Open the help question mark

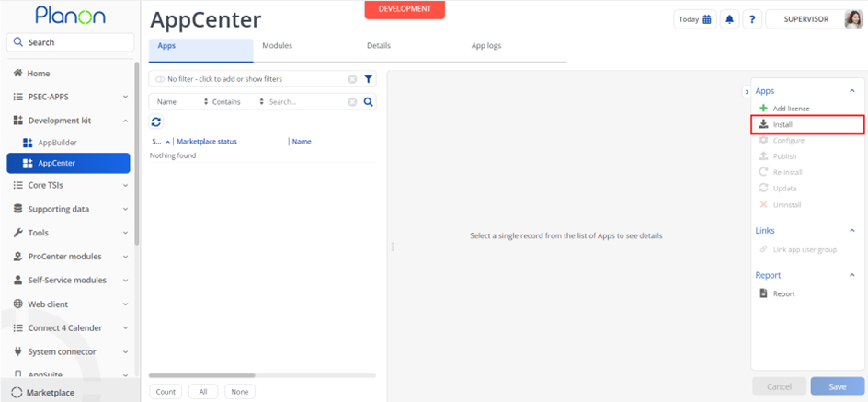tap(752, 19)
